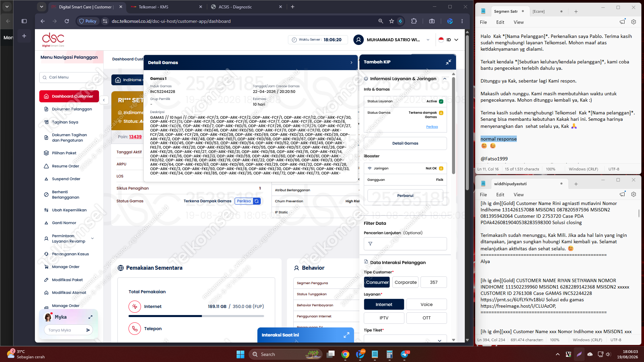644x362 pixels.
Task: Open new browser tab
Action: 293,7
